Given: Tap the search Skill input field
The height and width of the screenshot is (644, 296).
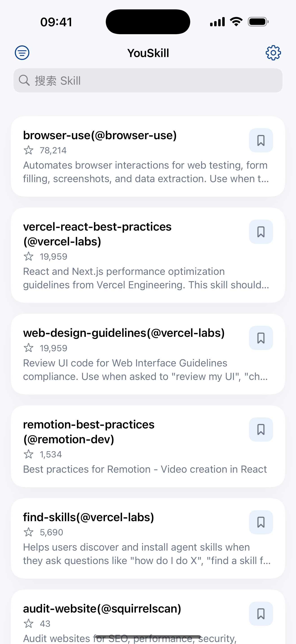Looking at the screenshot, I should pyautogui.click(x=148, y=80).
